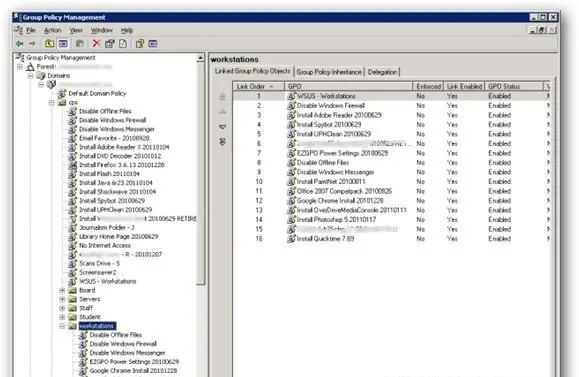The width and height of the screenshot is (579, 377).
Task: Select Screensaver2 GPO in tree
Action: (x=97, y=273)
